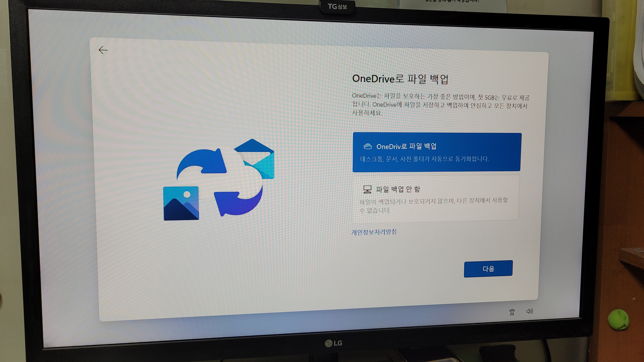Click 데스크톱, 문서, 사진 폴더 sync description
Viewport: 644px width, 362px height.
pyautogui.click(x=424, y=159)
